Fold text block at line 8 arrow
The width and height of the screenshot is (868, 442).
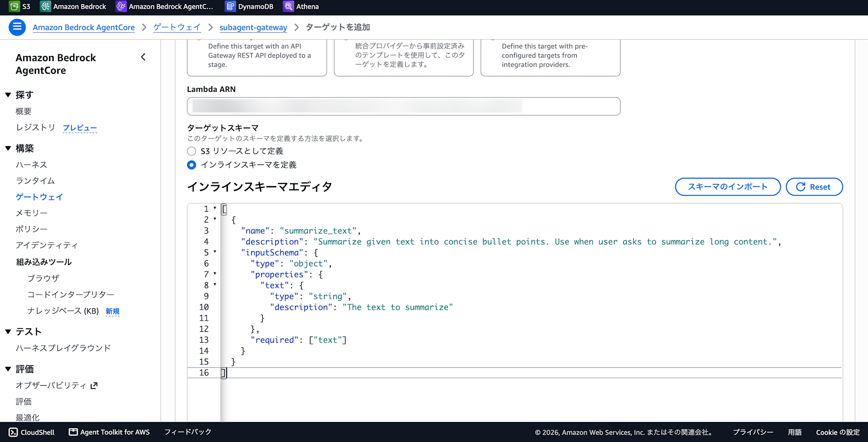[215, 285]
